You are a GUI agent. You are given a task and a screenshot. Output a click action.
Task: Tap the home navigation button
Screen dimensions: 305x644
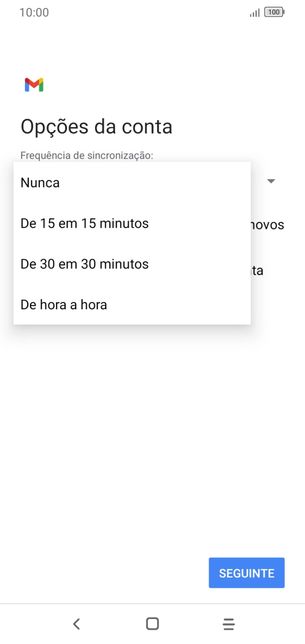point(151,623)
